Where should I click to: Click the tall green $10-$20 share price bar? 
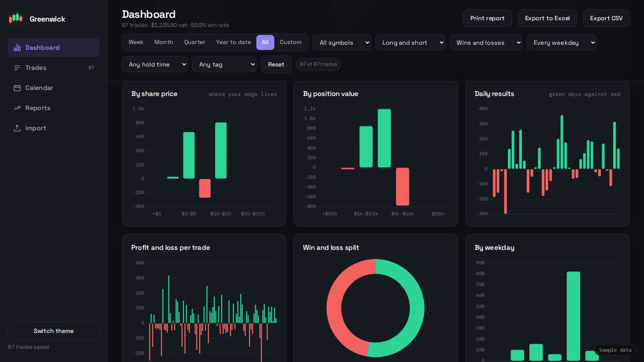point(221,150)
